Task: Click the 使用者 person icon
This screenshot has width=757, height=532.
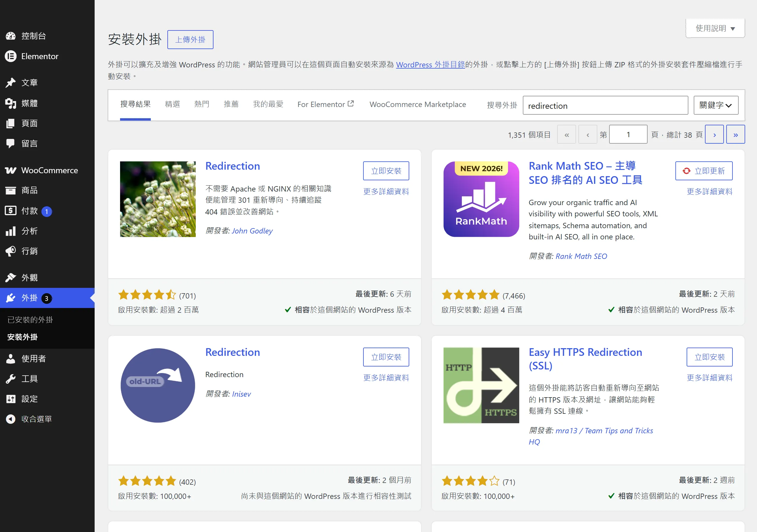Action: 11,359
